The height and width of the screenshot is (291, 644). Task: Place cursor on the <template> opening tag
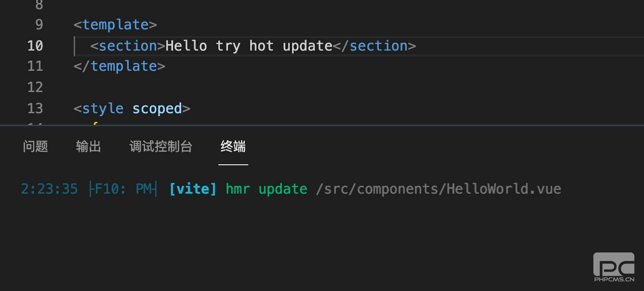point(115,24)
